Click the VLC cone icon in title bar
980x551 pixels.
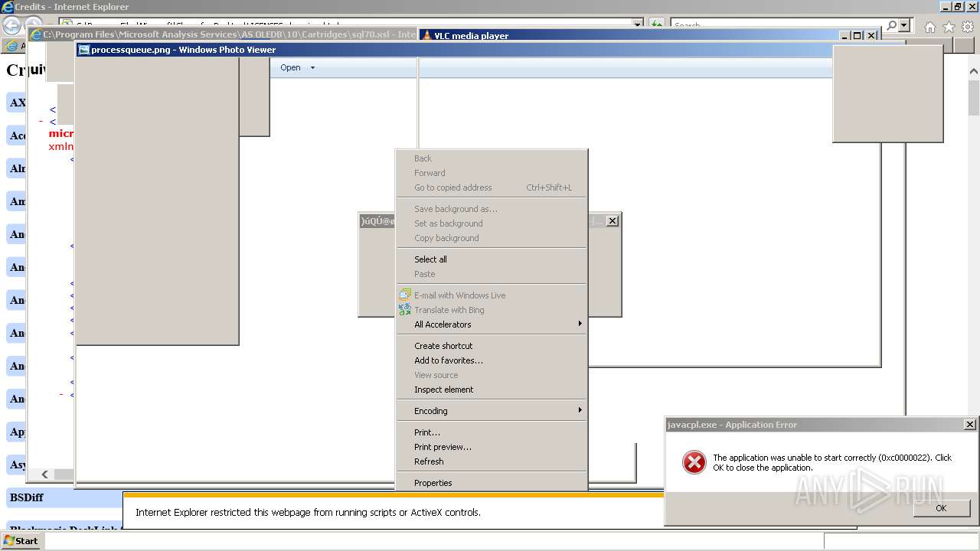pos(426,35)
